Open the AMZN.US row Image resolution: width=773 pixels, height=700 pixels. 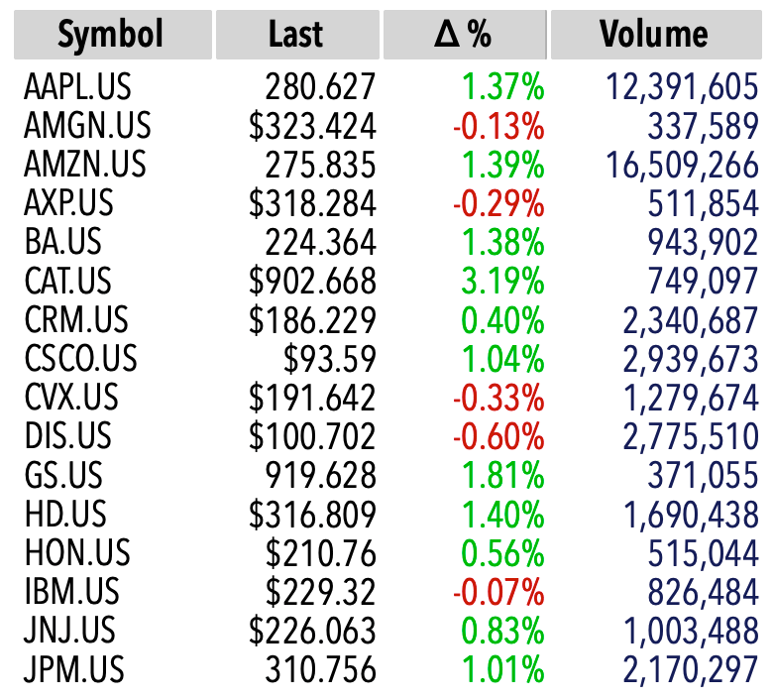pos(390,165)
